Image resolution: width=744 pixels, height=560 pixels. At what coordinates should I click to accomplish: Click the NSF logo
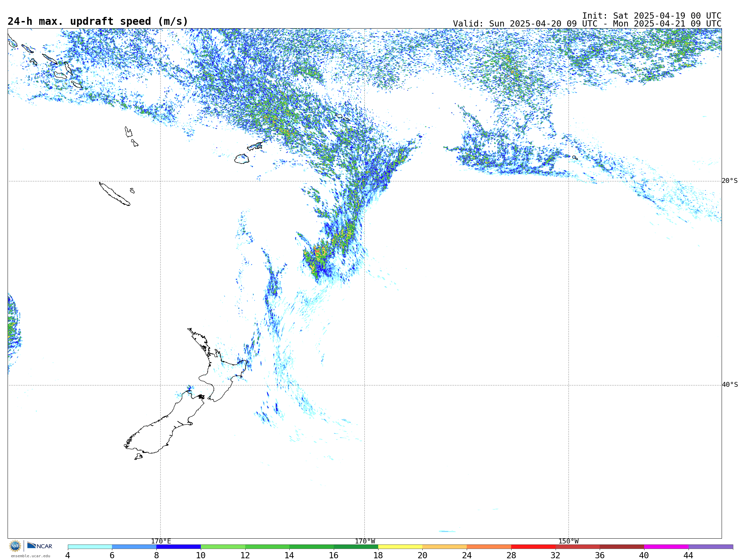15,546
